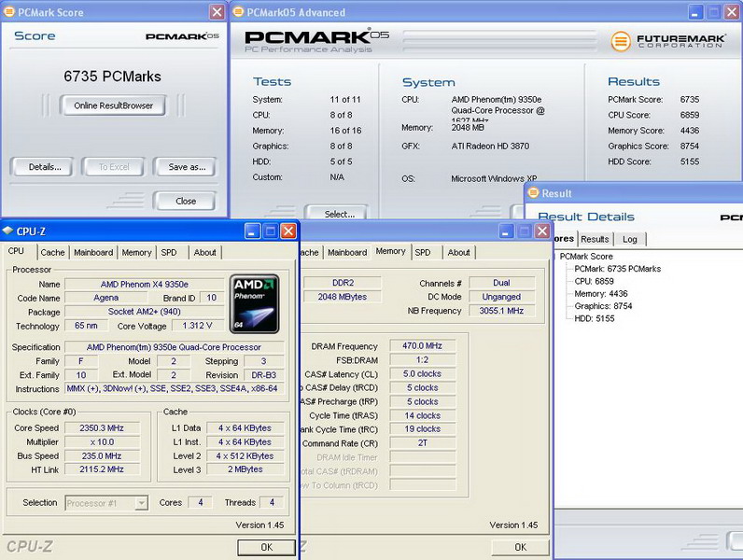Close the PCMark Score dialog with Close button
Viewport: 743px width, 560px height.
[186, 201]
